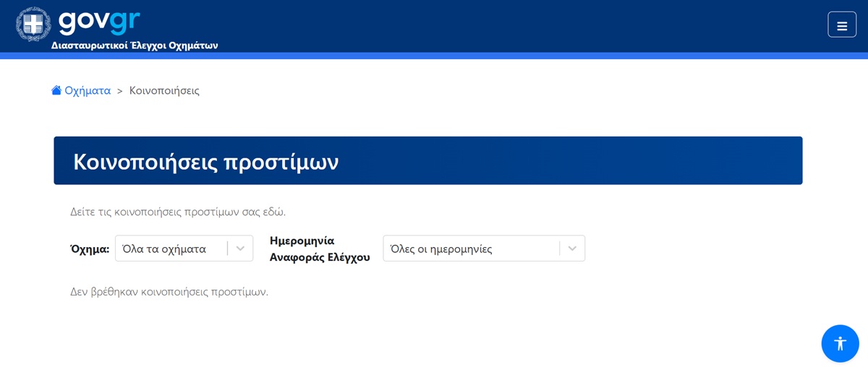Click the 'Ημερομηνία Αναφοράς Ελέγχου' label

[319, 249]
